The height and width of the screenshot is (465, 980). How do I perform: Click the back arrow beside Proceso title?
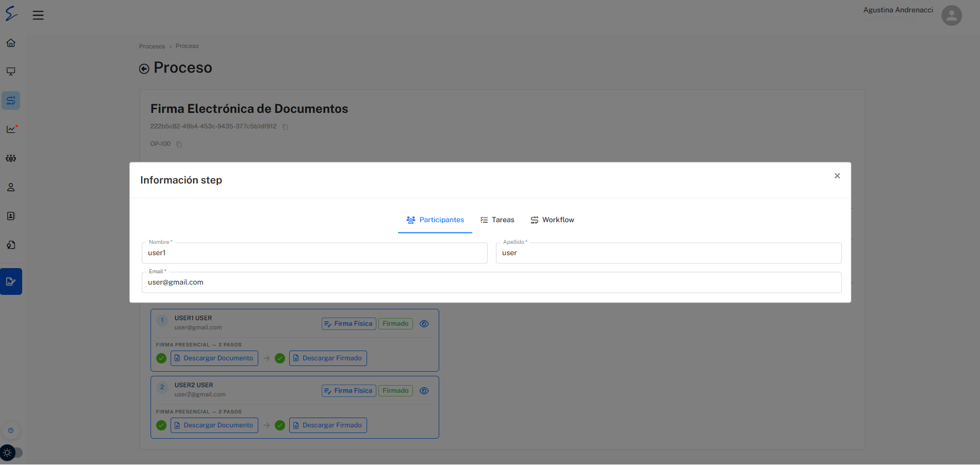point(144,69)
